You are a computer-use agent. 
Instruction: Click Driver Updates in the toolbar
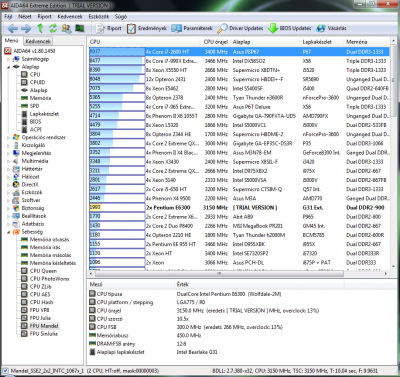tap(240, 28)
